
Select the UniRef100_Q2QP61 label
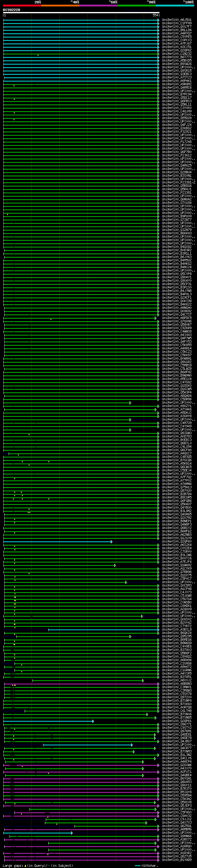tap(176, 721)
